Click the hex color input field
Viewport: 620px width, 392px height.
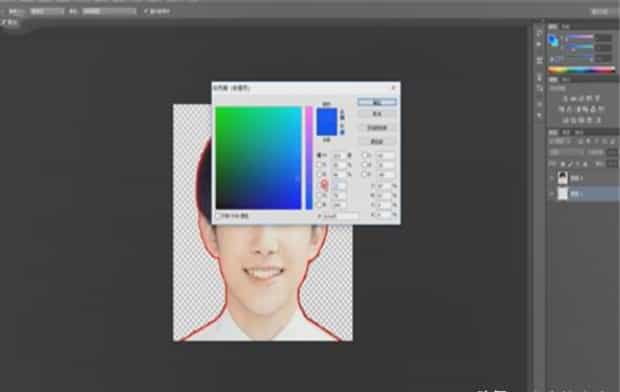pyautogui.click(x=348, y=216)
